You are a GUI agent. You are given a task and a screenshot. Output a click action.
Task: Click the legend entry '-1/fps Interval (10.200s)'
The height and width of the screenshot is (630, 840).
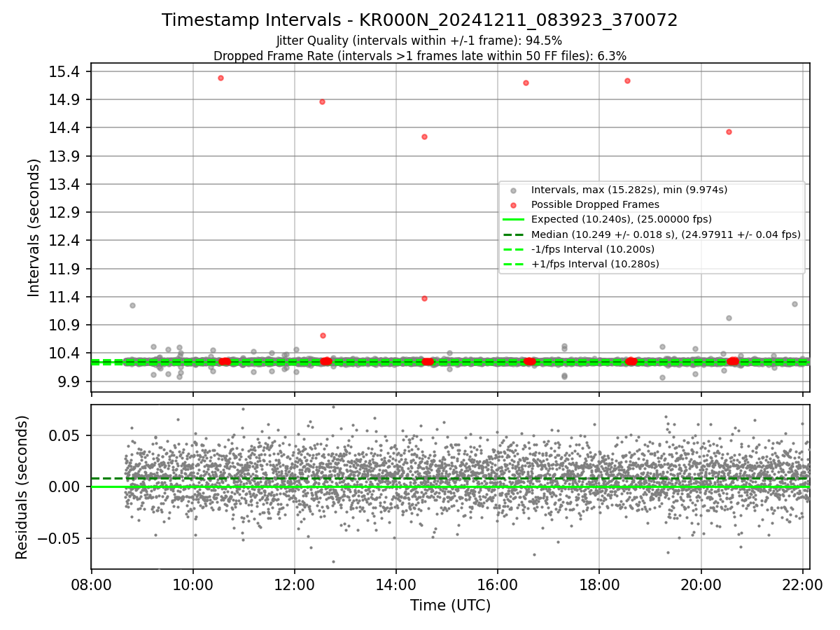(x=593, y=249)
